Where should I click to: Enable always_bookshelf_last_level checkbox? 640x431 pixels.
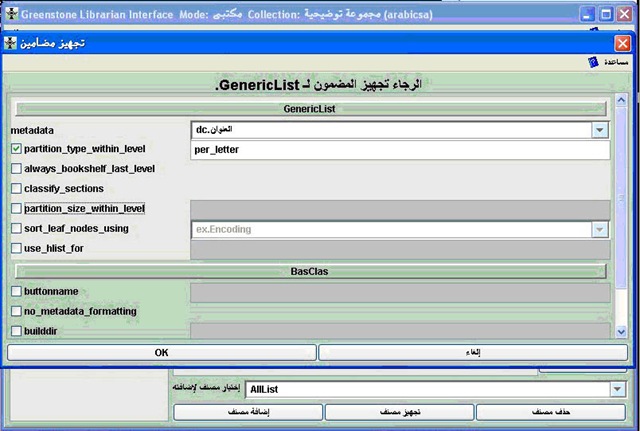click(16, 169)
